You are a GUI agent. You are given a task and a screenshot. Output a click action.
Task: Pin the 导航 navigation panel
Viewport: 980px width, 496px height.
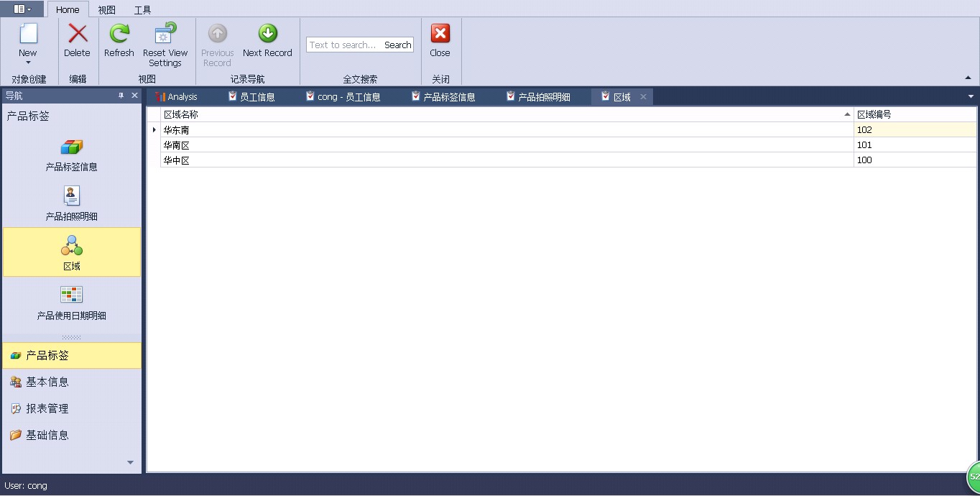coord(121,96)
